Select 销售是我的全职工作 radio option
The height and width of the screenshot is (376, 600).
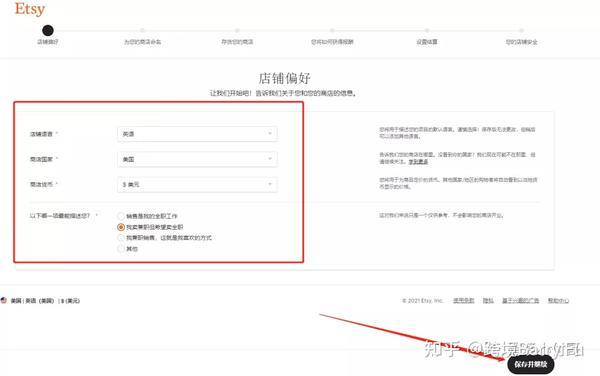coord(121,216)
